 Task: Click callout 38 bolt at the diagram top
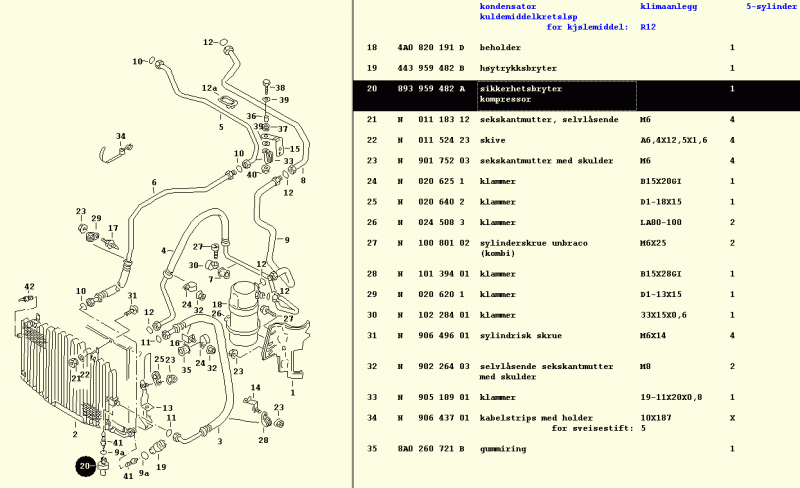click(x=280, y=88)
